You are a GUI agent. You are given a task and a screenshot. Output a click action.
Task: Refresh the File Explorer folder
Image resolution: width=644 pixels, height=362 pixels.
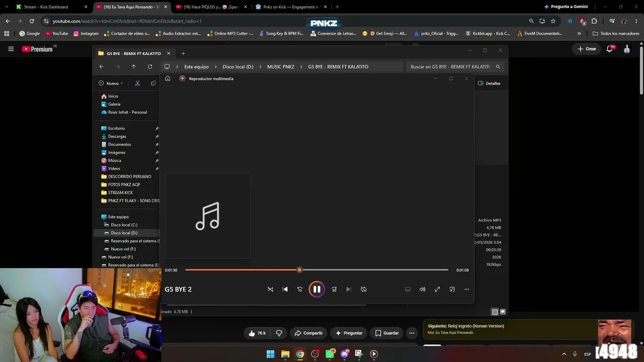150,66
